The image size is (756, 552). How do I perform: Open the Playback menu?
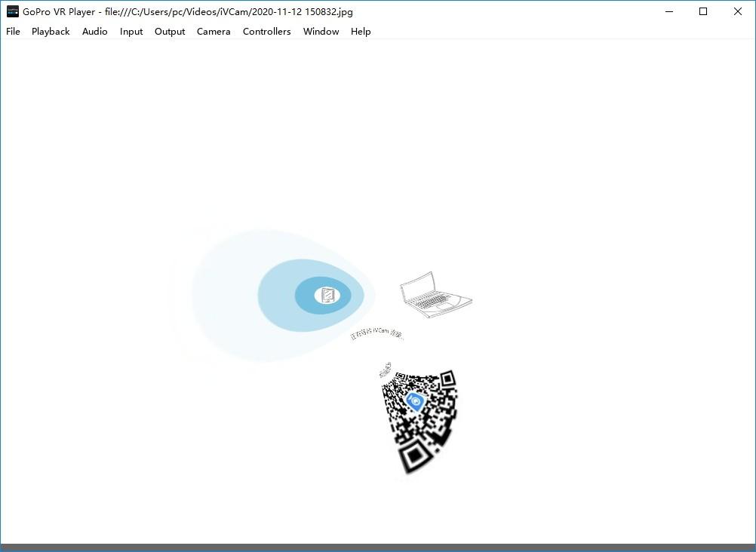(x=51, y=32)
